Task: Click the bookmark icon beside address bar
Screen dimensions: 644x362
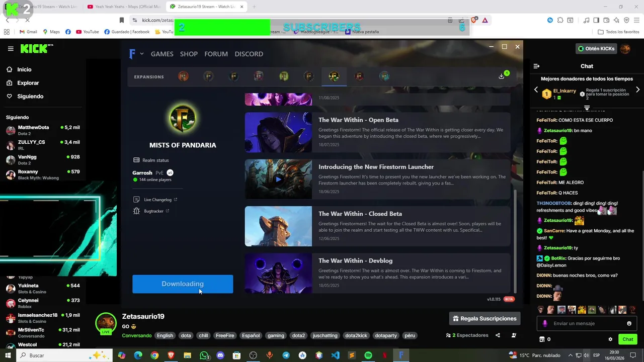Action: point(121,20)
